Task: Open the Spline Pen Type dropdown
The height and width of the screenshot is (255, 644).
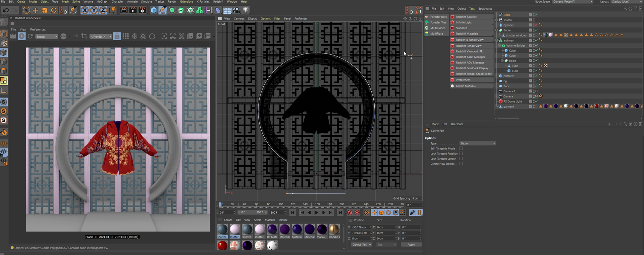Action: point(478,143)
